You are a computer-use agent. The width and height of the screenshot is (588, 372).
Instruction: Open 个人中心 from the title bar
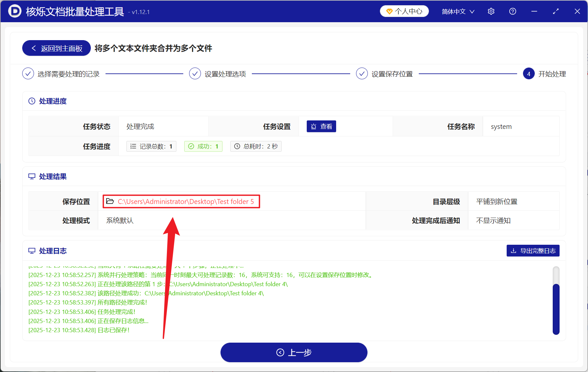(404, 11)
